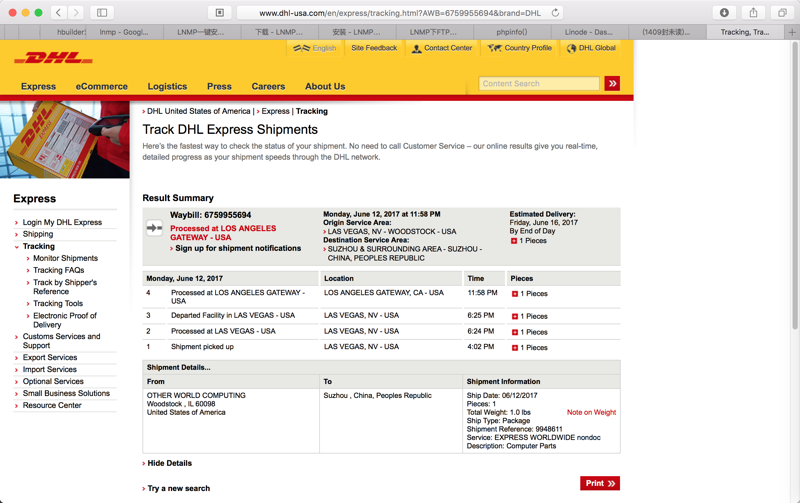Open Customs Services and Support
The width and height of the screenshot is (800, 503).
click(x=61, y=341)
